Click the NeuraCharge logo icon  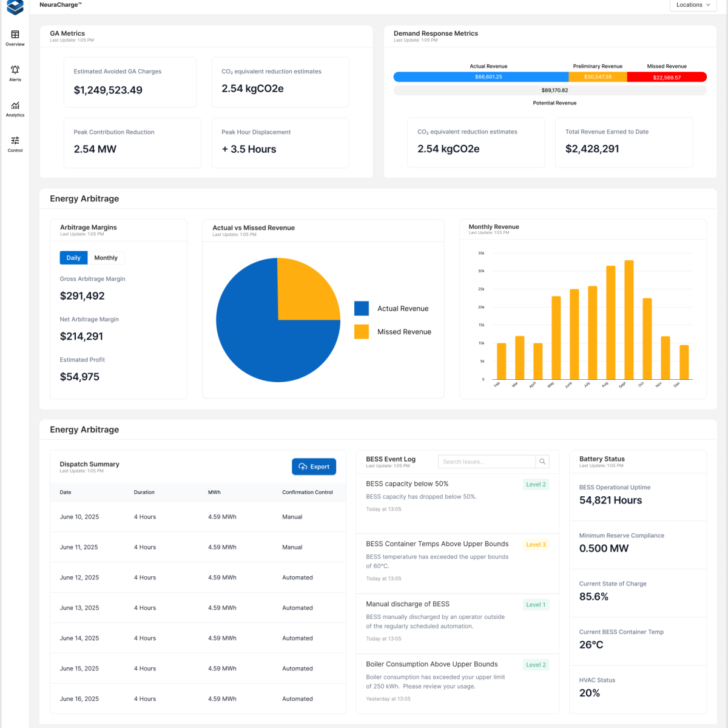click(x=15, y=7)
